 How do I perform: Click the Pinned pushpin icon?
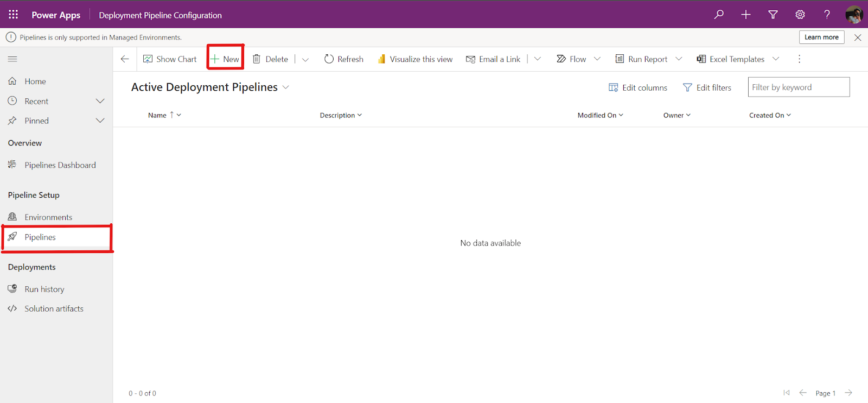tap(12, 121)
